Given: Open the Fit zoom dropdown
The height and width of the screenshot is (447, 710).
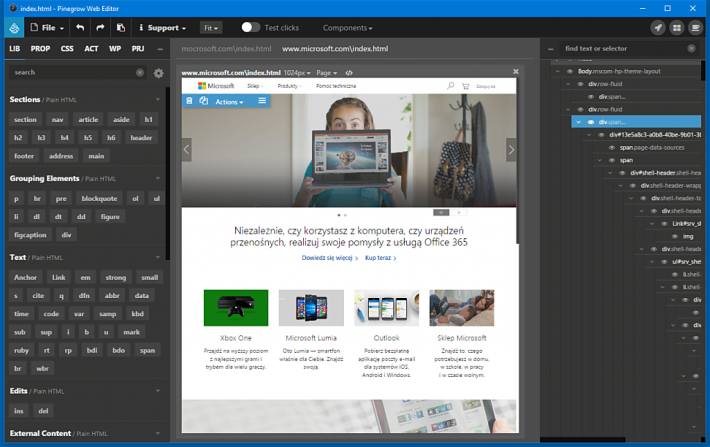Looking at the screenshot, I should point(211,28).
